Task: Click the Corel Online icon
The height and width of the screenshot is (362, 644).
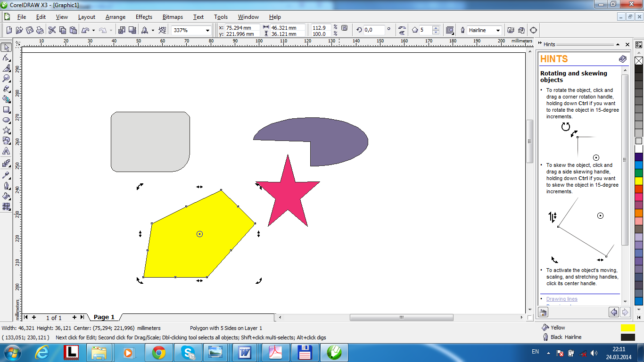Action: pyautogui.click(x=163, y=30)
